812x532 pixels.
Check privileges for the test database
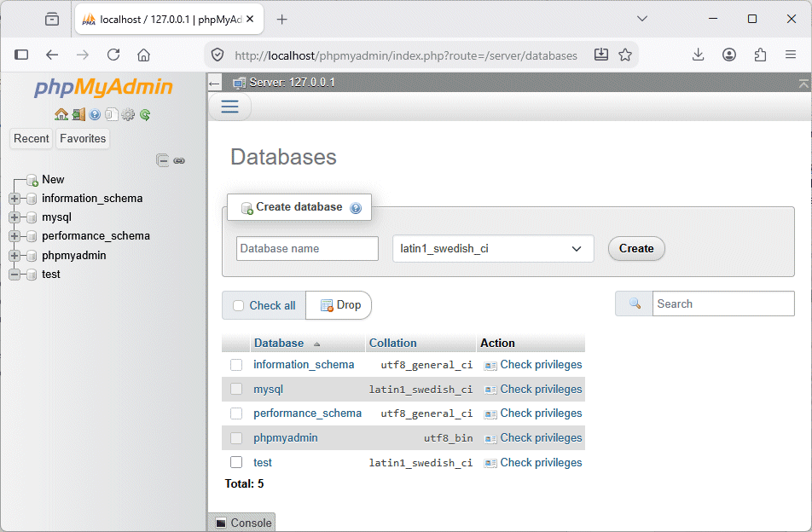click(533, 463)
